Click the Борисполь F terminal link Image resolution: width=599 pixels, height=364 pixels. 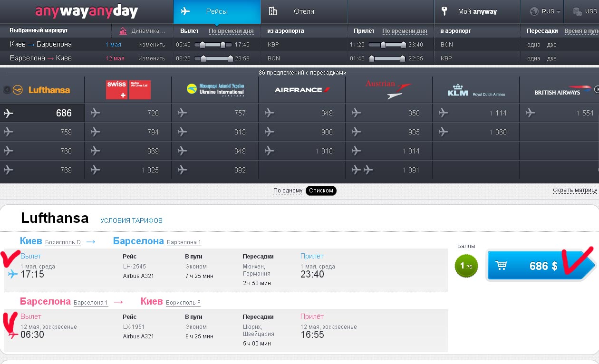pyautogui.click(x=183, y=303)
